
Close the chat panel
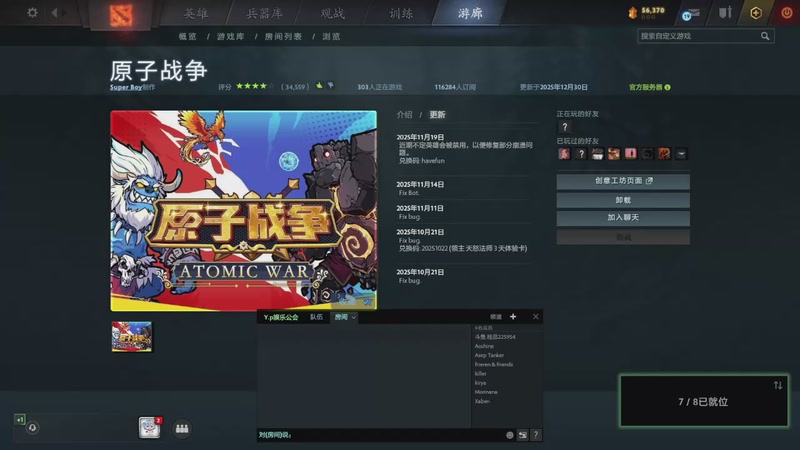pyautogui.click(x=536, y=317)
